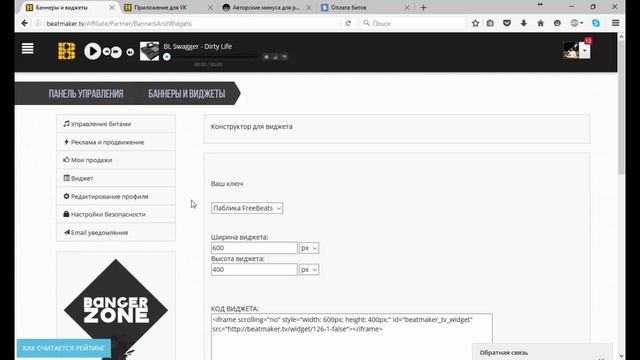Open the px unit dropdown for width
640x360 pixels.
[309, 248]
